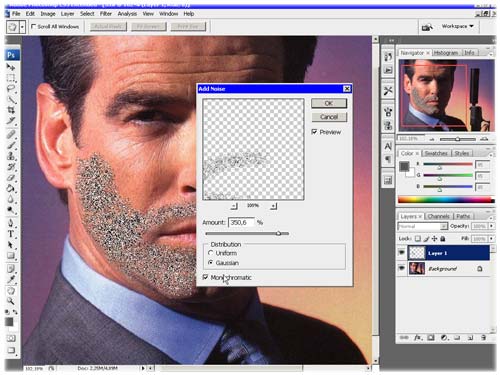
Task: Toggle the Preview checkbox in Add Noise
Action: tap(314, 132)
